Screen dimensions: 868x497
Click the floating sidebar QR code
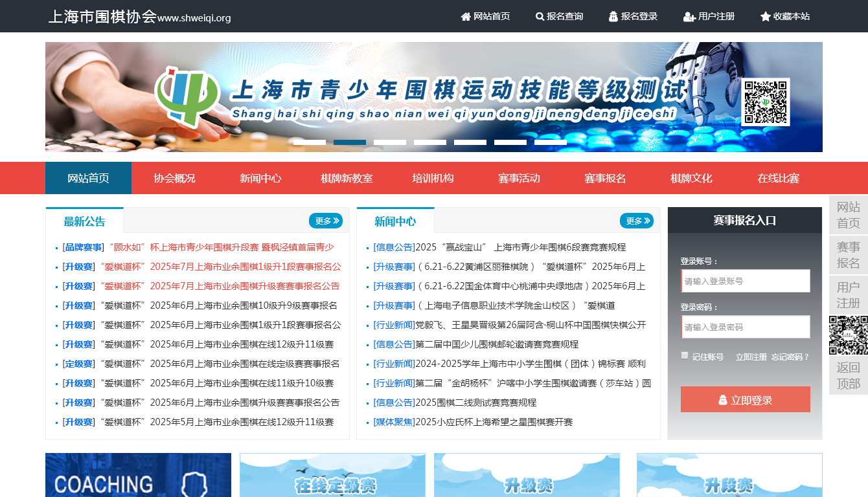849,335
